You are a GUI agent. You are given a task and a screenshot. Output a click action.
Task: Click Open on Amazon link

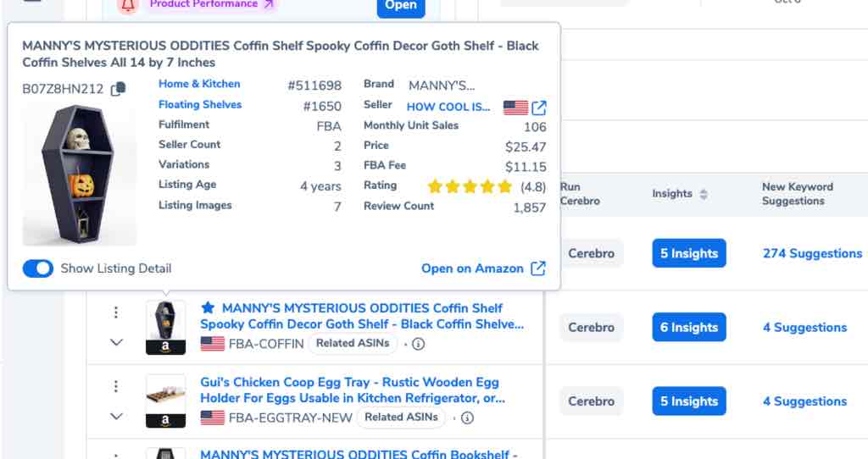[472, 268]
